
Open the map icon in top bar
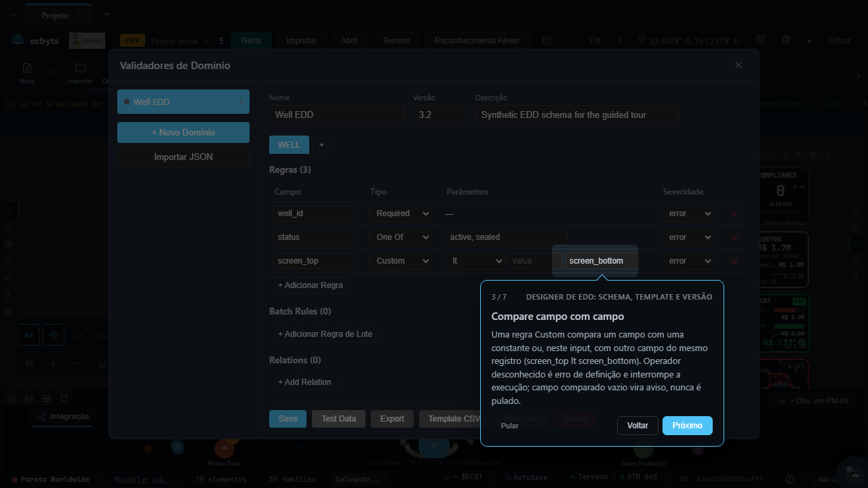[760, 40]
